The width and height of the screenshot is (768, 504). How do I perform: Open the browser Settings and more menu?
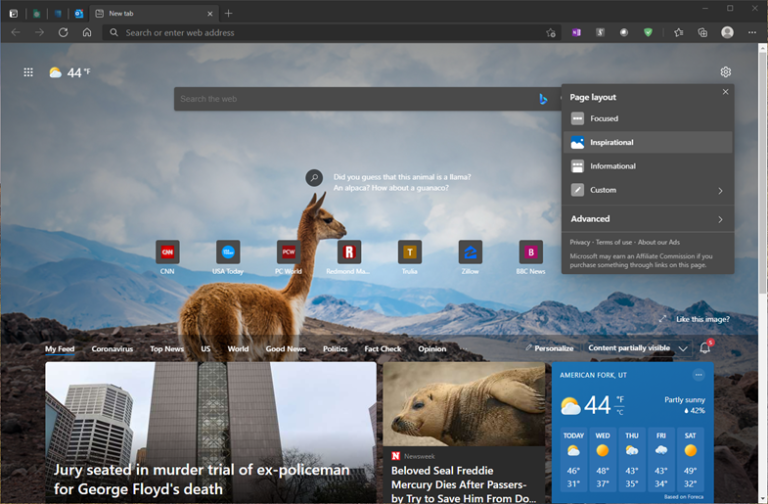coord(752,32)
